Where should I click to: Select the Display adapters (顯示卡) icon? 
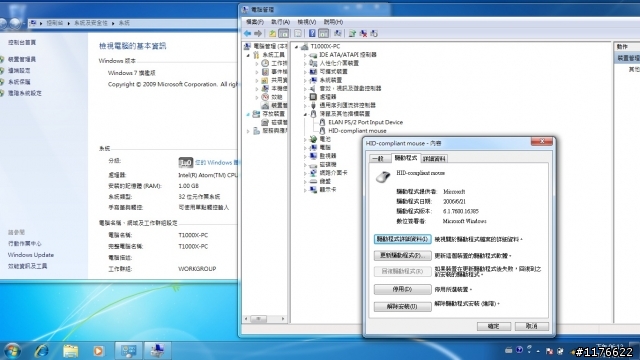[313, 190]
